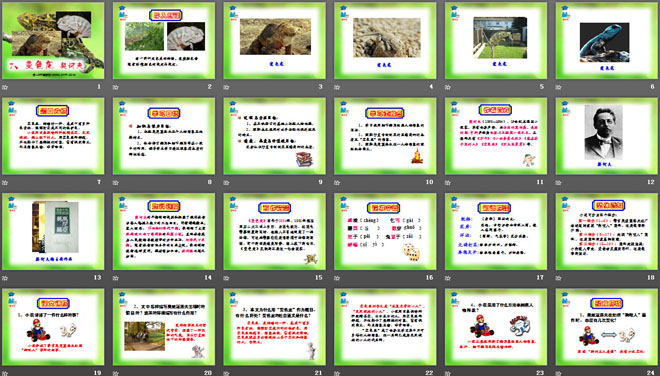Screen dimensions: 660x376
Task: Click the animation star icon under slide 16
Action: pyautogui.click(x=337, y=278)
